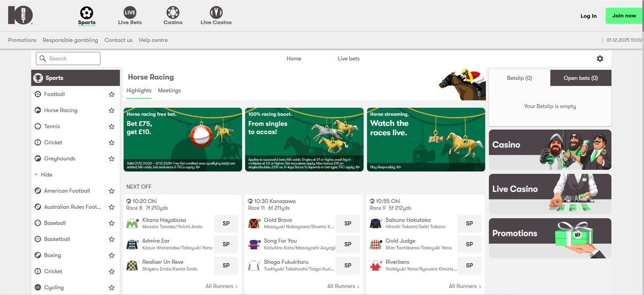Select the Sports football icon in header
Screen dimensions: 644x295
click(x=86, y=12)
